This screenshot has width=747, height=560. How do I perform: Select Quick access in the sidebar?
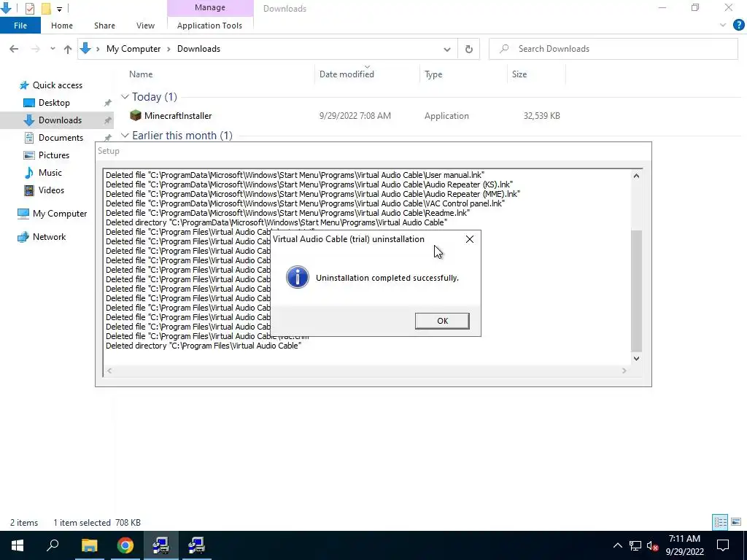pyautogui.click(x=57, y=85)
